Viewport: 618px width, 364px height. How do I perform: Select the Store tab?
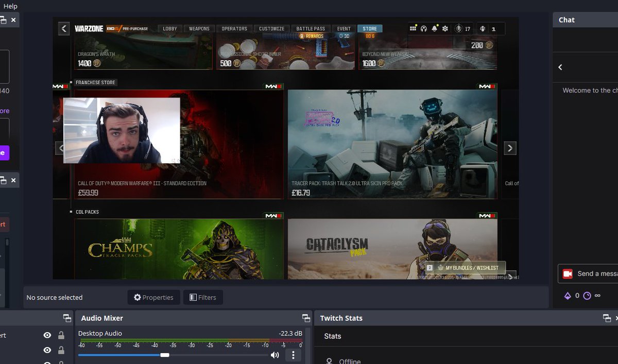point(370,29)
